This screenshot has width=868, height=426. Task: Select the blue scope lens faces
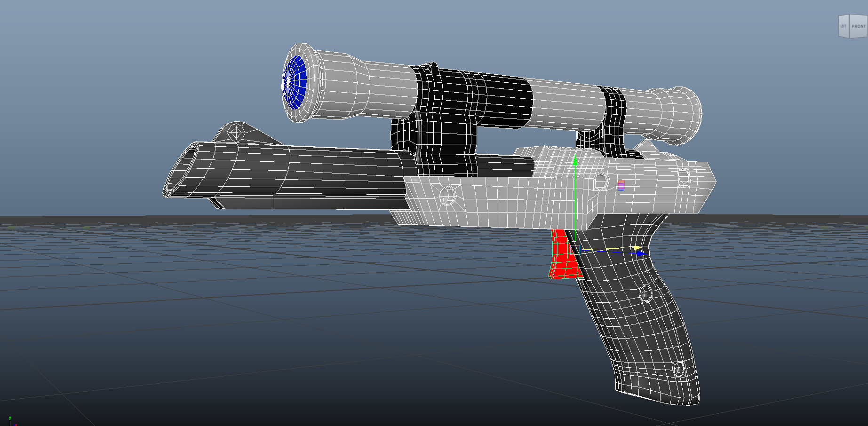pos(295,82)
